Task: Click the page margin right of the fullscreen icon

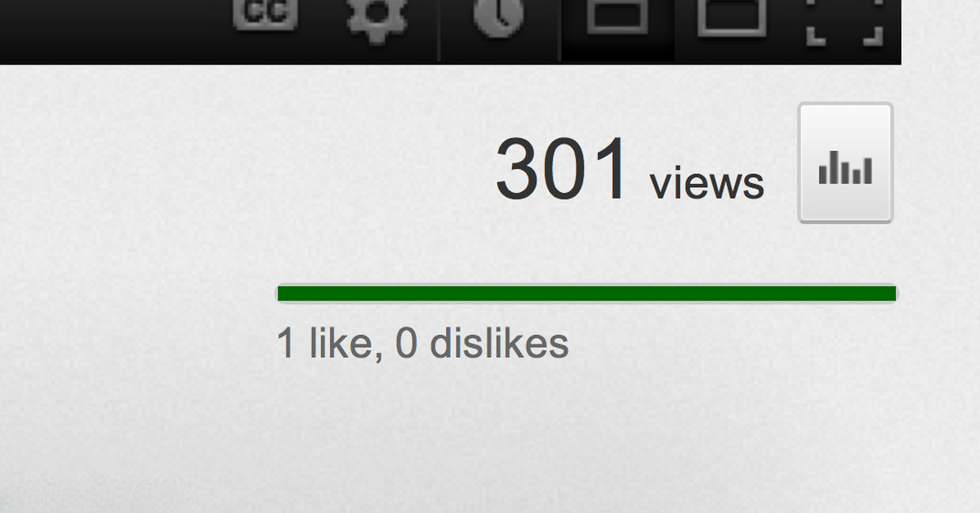Action: (941, 31)
